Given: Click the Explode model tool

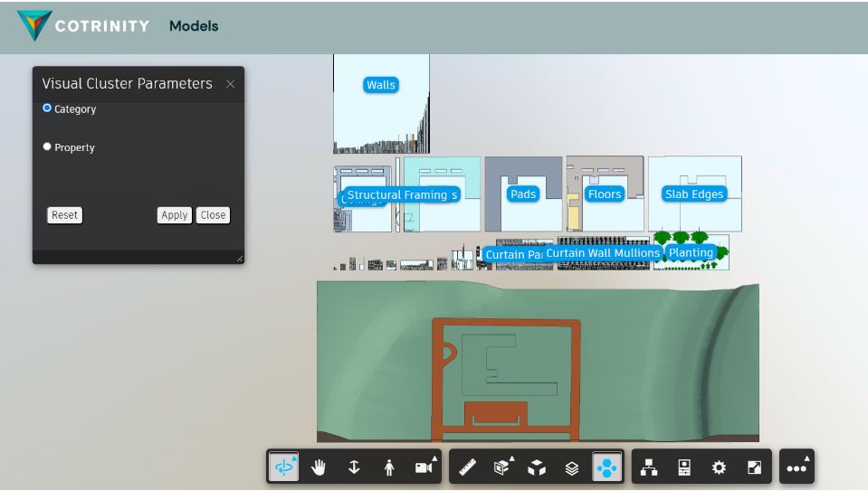Looking at the screenshot, I should (537, 467).
